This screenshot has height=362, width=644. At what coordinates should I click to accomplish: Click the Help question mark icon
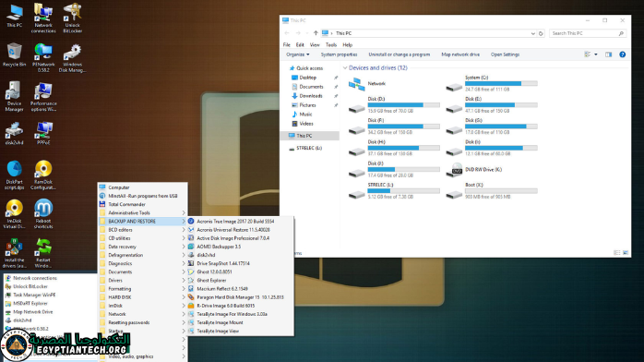622,54
